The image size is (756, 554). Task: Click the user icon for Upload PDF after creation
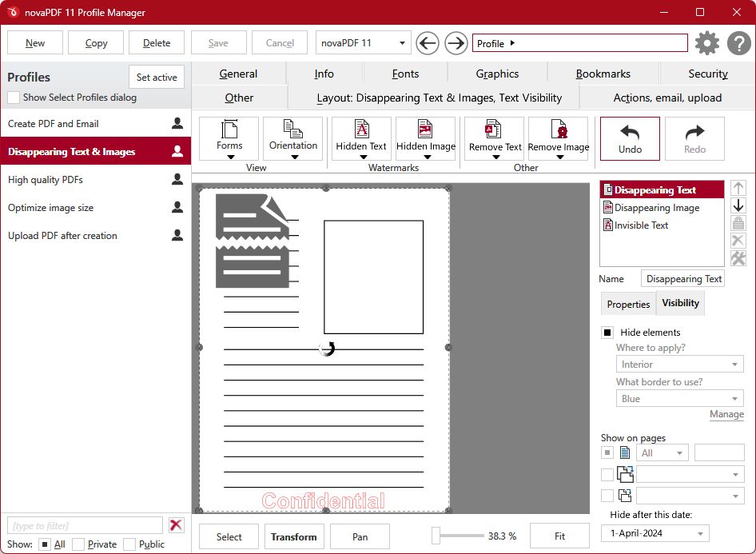pyautogui.click(x=177, y=235)
